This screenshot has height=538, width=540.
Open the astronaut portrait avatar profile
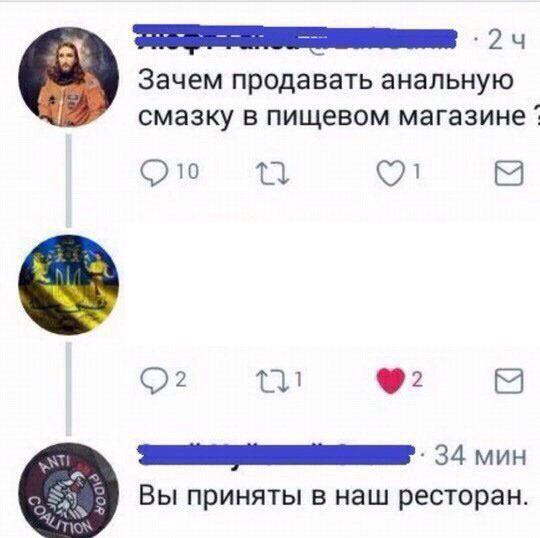tap(69, 77)
